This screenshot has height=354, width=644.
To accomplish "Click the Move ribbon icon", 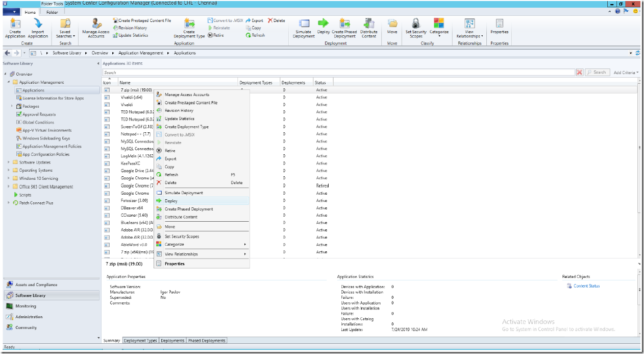I will pyautogui.click(x=392, y=27).
